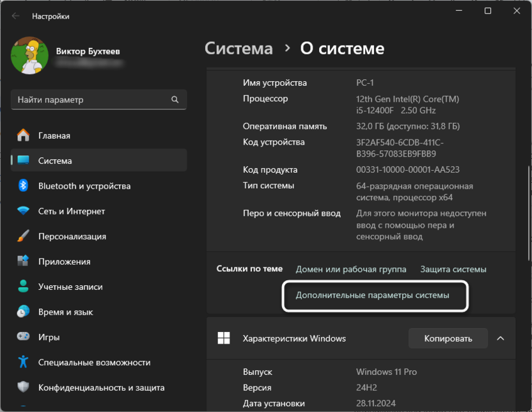Click the back arrow in title bar
The width and height of the screenshot is (532, 412).
click(x=16, y=16)
